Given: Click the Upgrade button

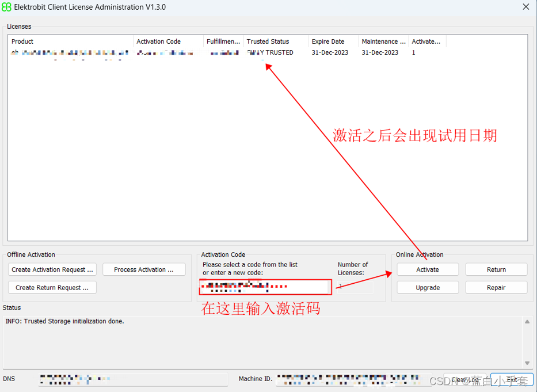Looking at the screenshot, I should (x=428, y=287).
